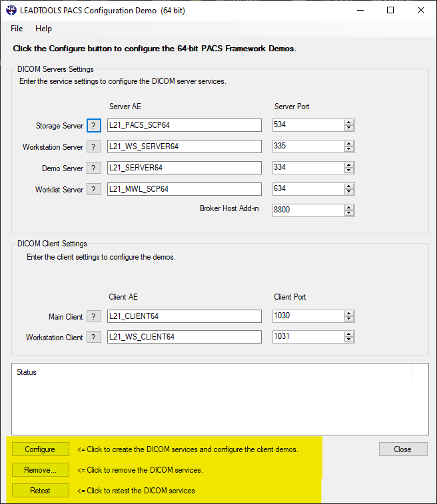Focus the Storage Server AE field

point(185,125)
